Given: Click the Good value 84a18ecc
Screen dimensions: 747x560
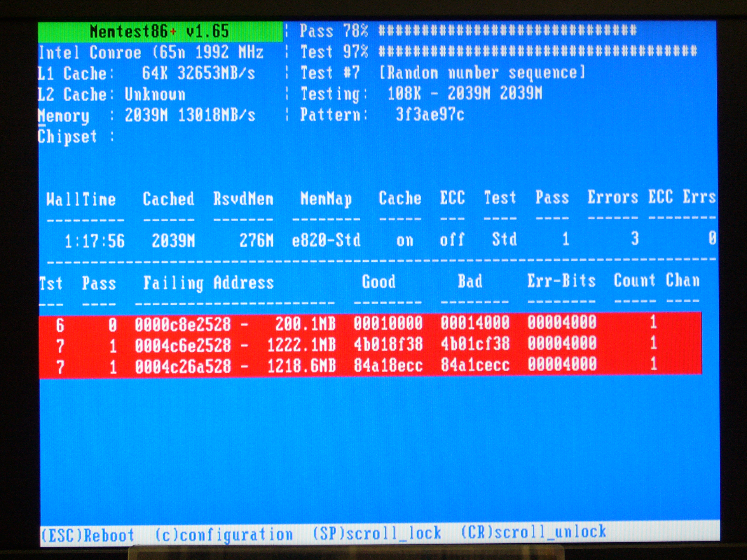Looking at the screenshot, I should [388, 365].
